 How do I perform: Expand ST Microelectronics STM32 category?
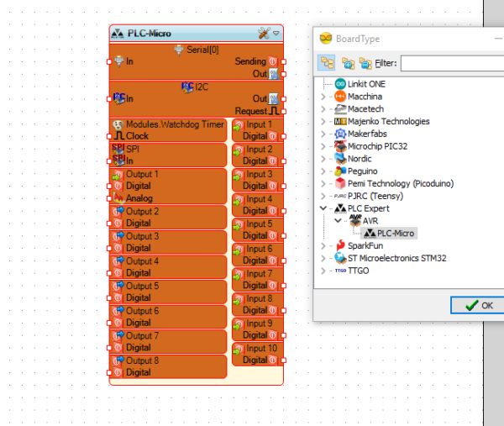coord(323,258)
